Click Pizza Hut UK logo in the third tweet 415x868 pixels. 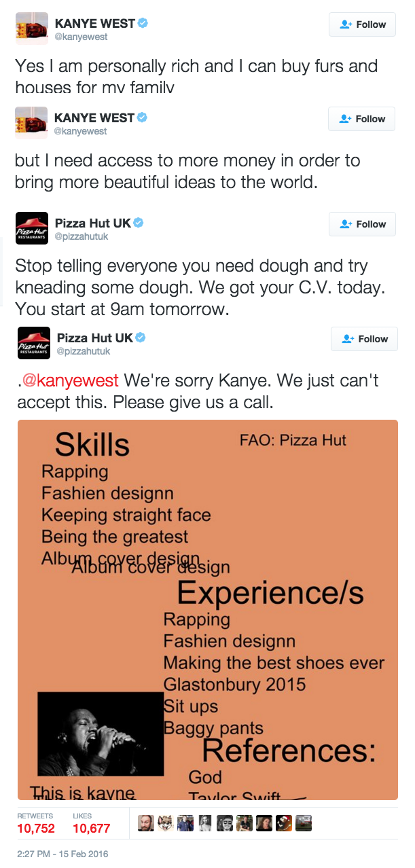[x=31, y=228]
